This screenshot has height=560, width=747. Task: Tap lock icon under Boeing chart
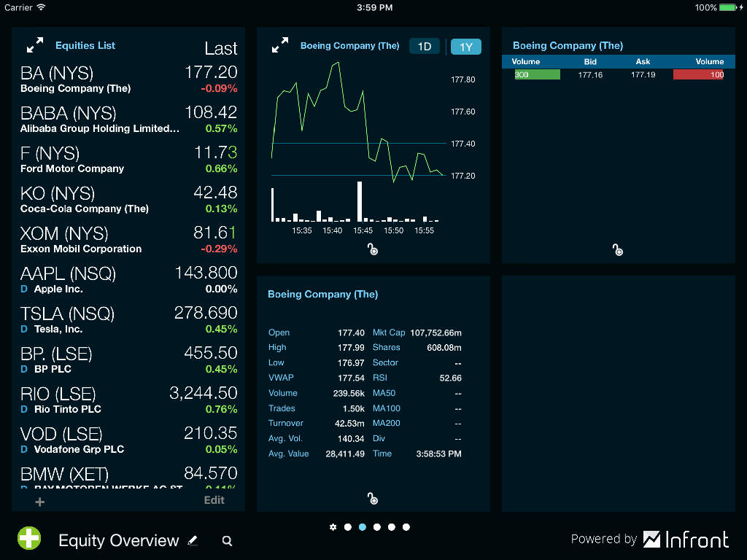point(373,249)
